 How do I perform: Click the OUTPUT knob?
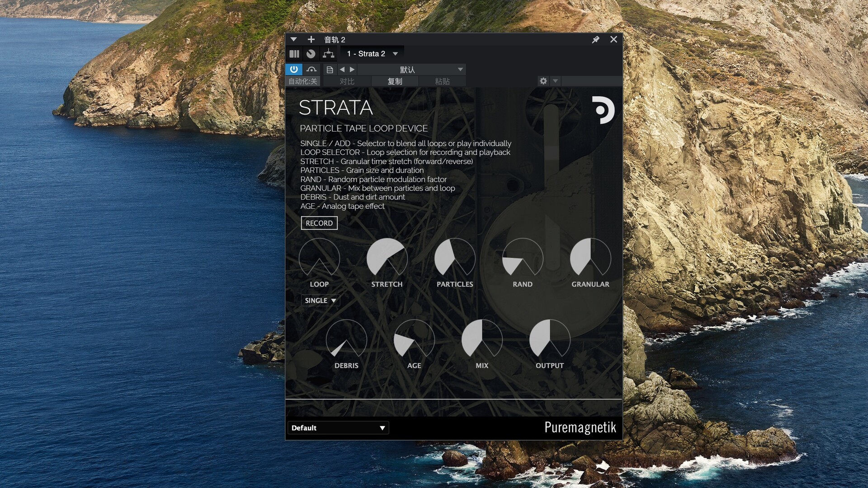click(550, 339)
